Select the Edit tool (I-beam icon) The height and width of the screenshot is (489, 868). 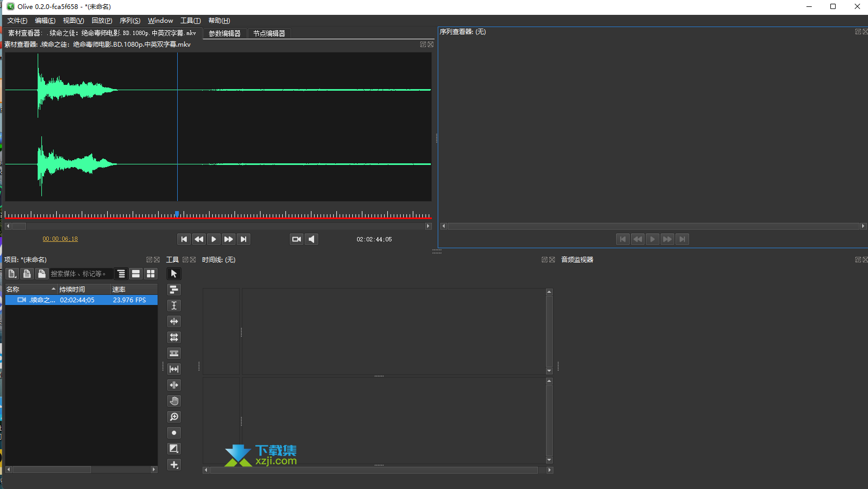tap(173, 305)
